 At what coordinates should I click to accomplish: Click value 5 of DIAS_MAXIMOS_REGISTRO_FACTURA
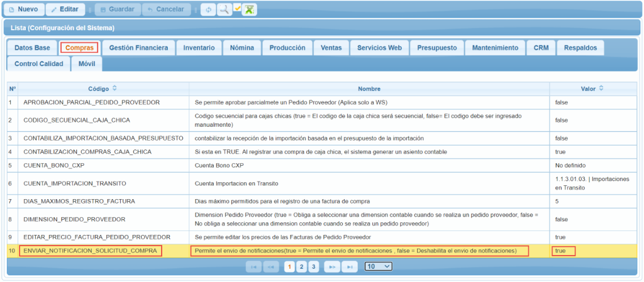click(557, 201)
